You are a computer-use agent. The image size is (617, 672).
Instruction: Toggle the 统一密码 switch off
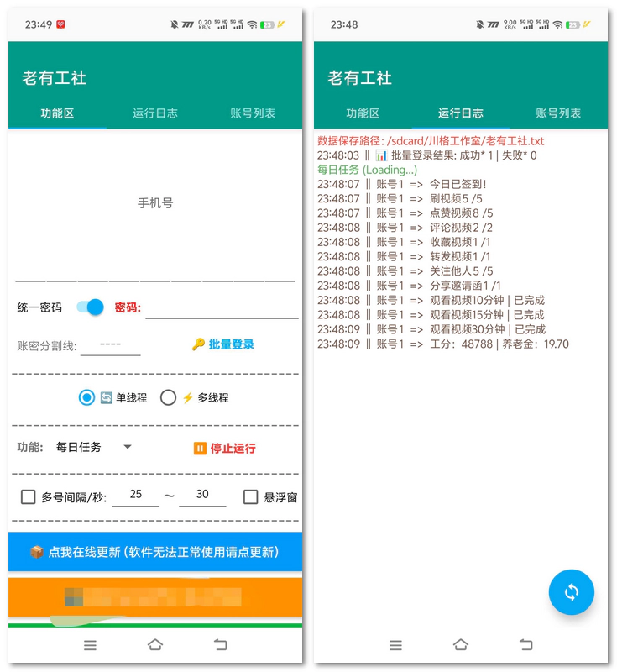(x=90, y=307)
